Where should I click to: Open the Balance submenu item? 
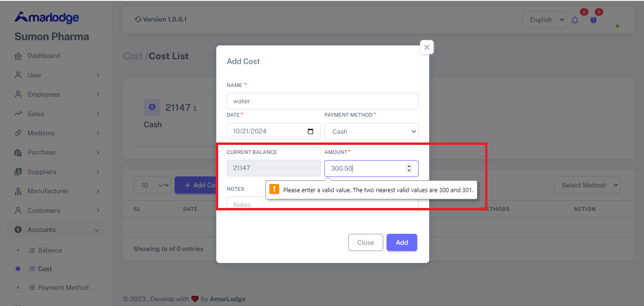click(50, 250)
